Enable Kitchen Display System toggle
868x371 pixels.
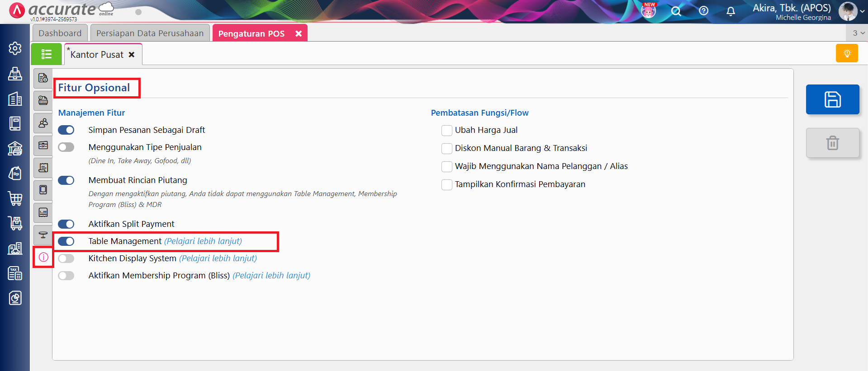66,258
